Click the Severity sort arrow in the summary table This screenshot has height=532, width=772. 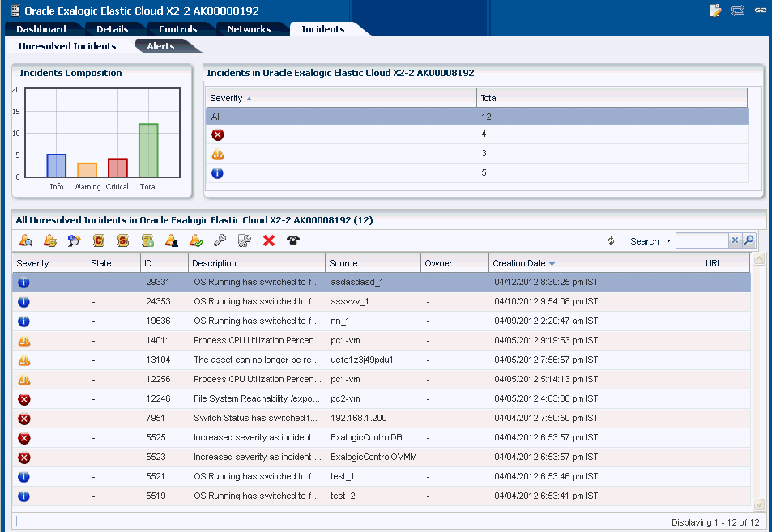pyautogui.click(x=249, y=99)
